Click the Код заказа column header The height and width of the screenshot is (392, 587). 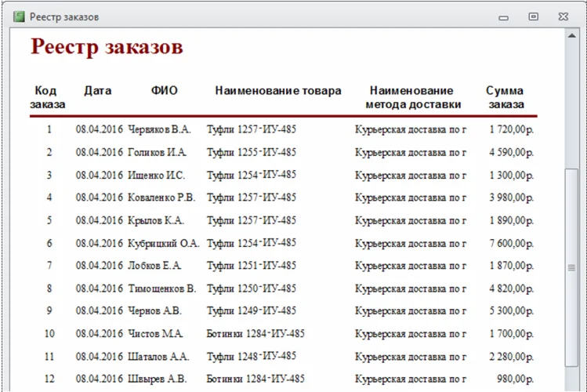click(47, 97)
